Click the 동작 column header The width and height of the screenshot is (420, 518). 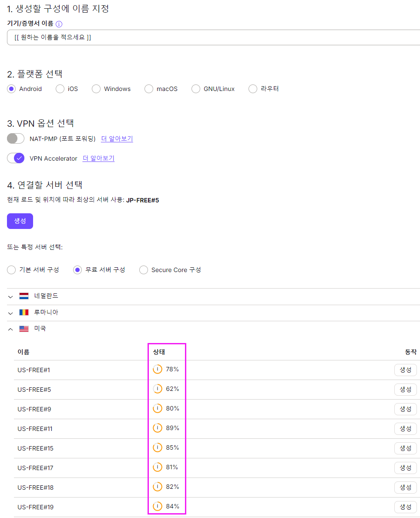click(x=411, y=352)
